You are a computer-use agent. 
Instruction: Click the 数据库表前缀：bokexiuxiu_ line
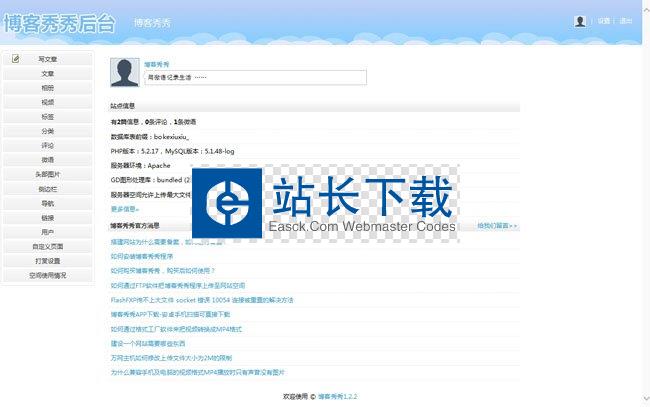pos(150,136)
